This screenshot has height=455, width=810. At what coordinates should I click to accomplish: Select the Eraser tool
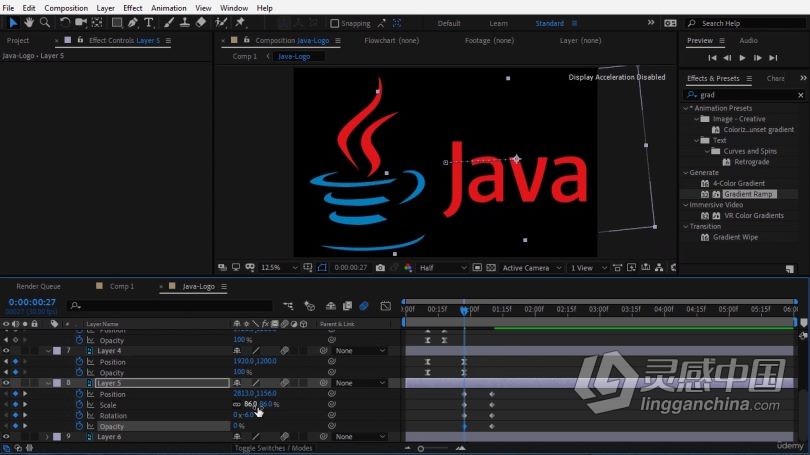[x=200, y=23]
